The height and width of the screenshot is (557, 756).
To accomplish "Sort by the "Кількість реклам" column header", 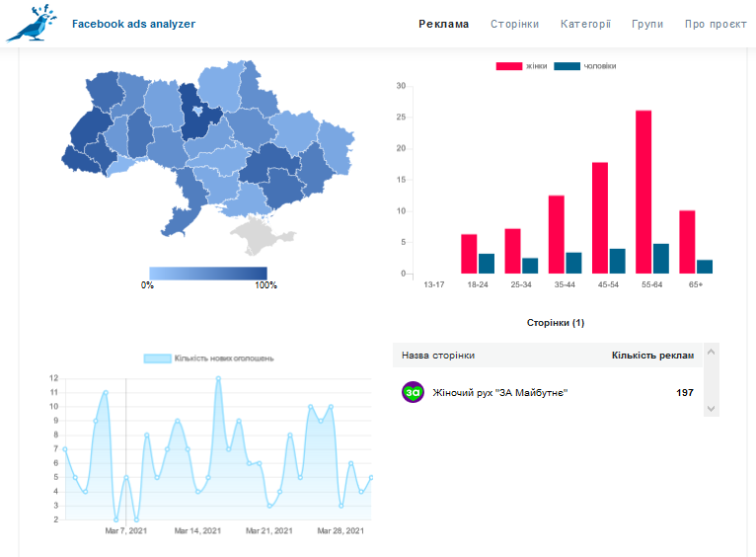I will tap(652, 356).
